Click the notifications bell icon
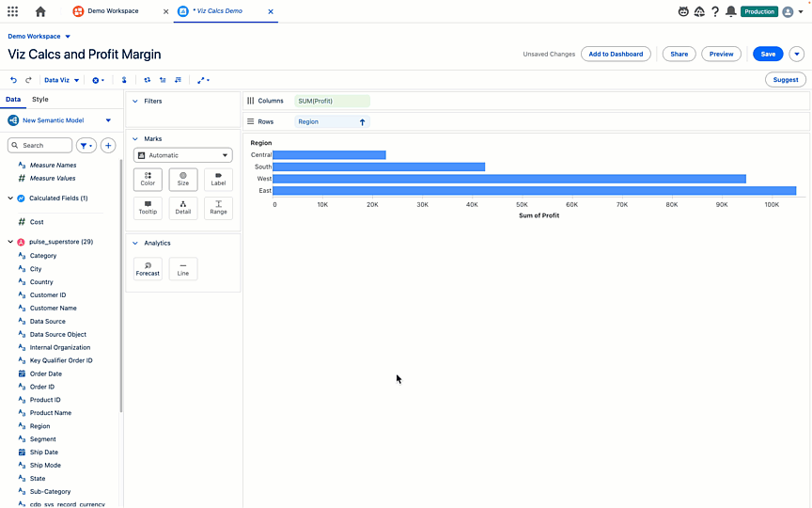 pos(730,11)
